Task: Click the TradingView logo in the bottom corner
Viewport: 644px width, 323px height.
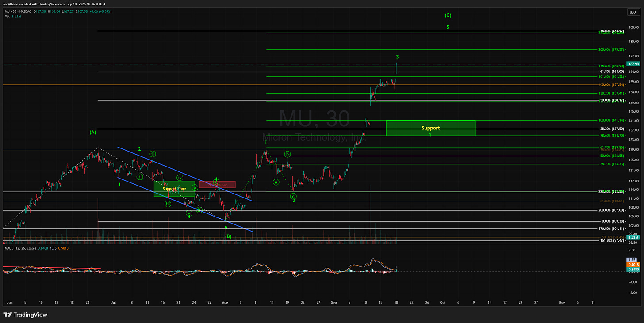Action: [25, 315]
